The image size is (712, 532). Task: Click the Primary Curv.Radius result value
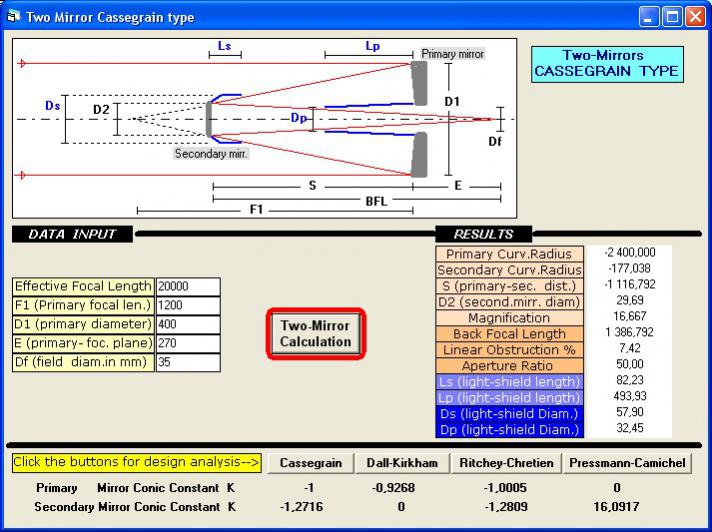630,253
